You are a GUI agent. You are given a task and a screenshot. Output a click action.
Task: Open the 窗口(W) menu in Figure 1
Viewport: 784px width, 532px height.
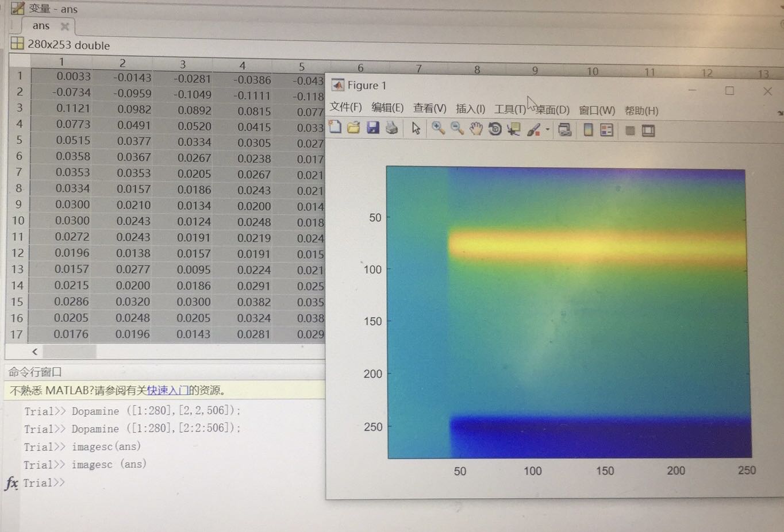click(x=597, y=110)
